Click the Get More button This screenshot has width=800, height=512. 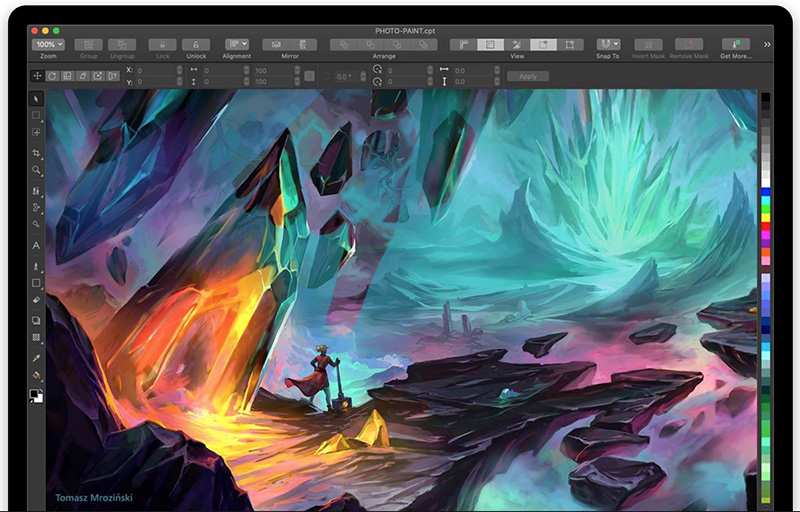[x=736, y=44]
